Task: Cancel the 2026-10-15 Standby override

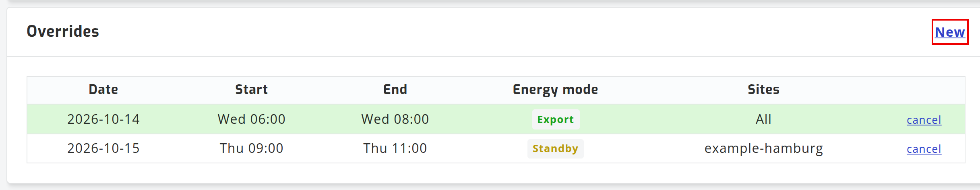Action: tap(924, 149)
